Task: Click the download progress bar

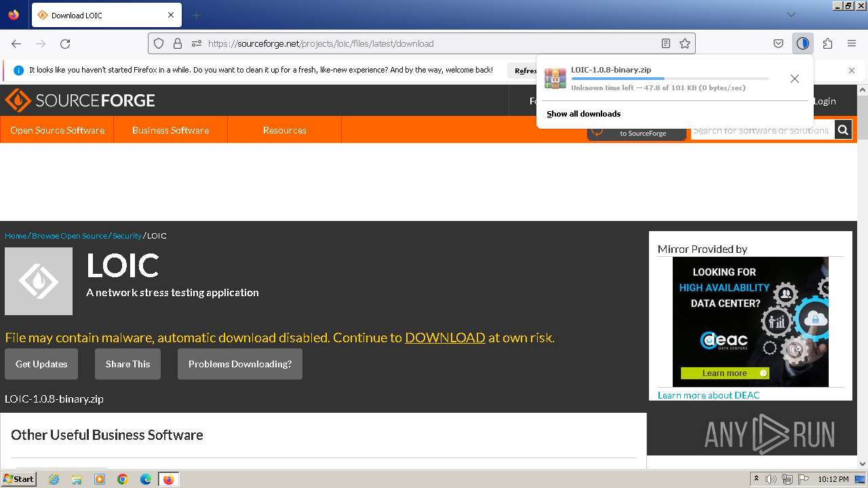Action: coord(670,79)
